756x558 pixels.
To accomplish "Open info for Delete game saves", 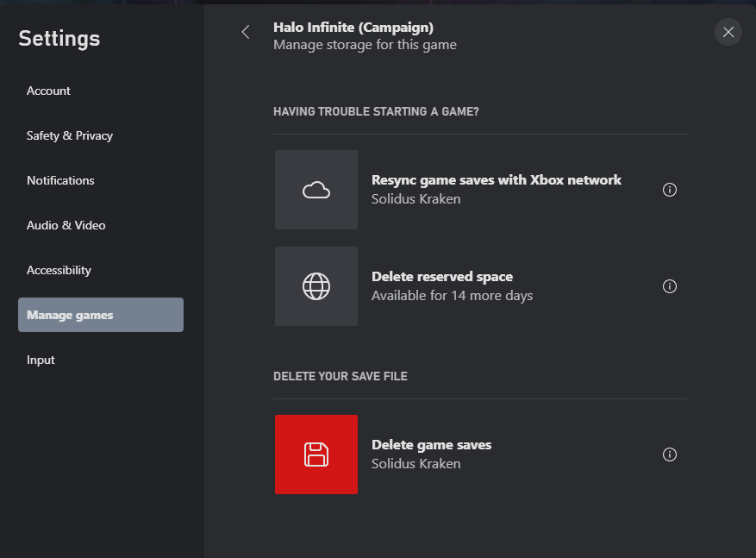I will pyautogui.click(x=670, y=455).
